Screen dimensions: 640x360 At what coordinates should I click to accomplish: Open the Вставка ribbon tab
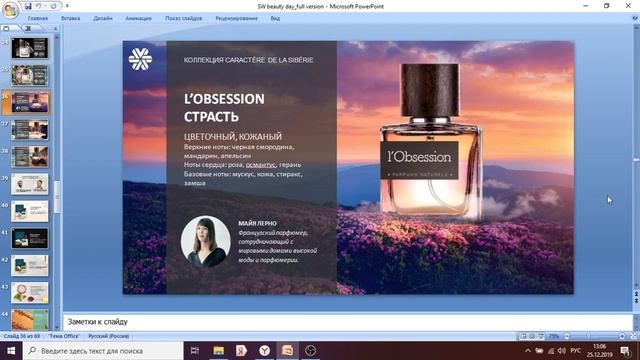click(x=71, y=18)
